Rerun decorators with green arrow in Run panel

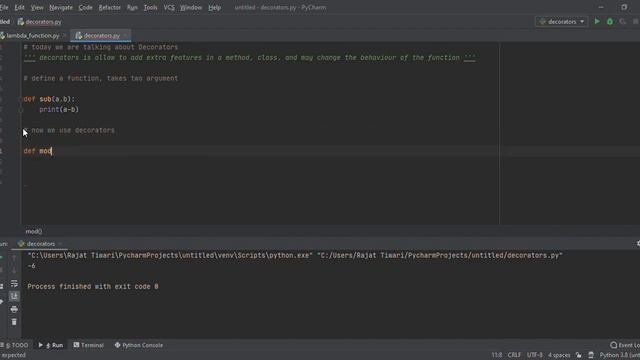click(x=2, y=257)
